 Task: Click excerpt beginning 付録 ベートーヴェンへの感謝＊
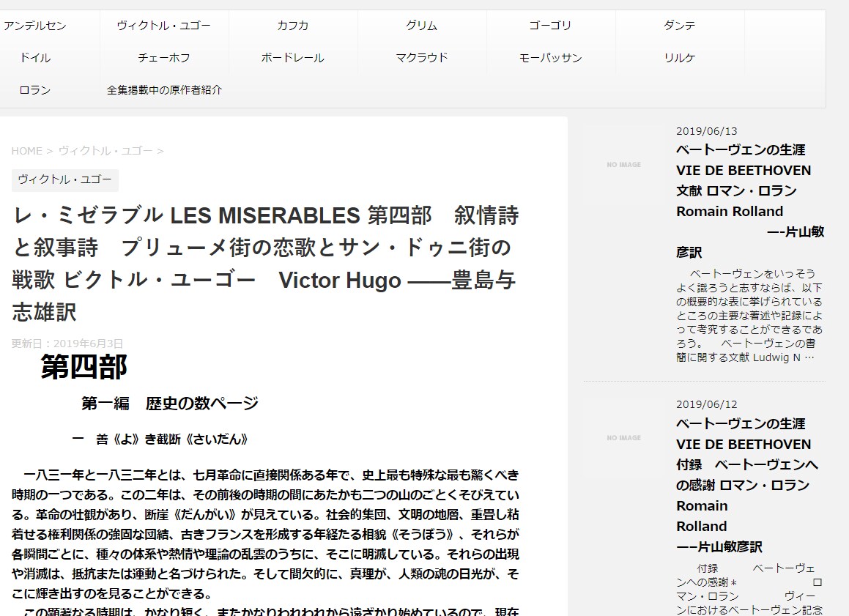(749, 589)
